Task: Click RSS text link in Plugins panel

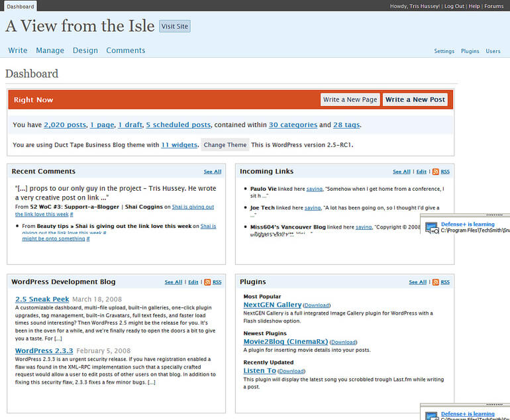Action: point(445,282)
